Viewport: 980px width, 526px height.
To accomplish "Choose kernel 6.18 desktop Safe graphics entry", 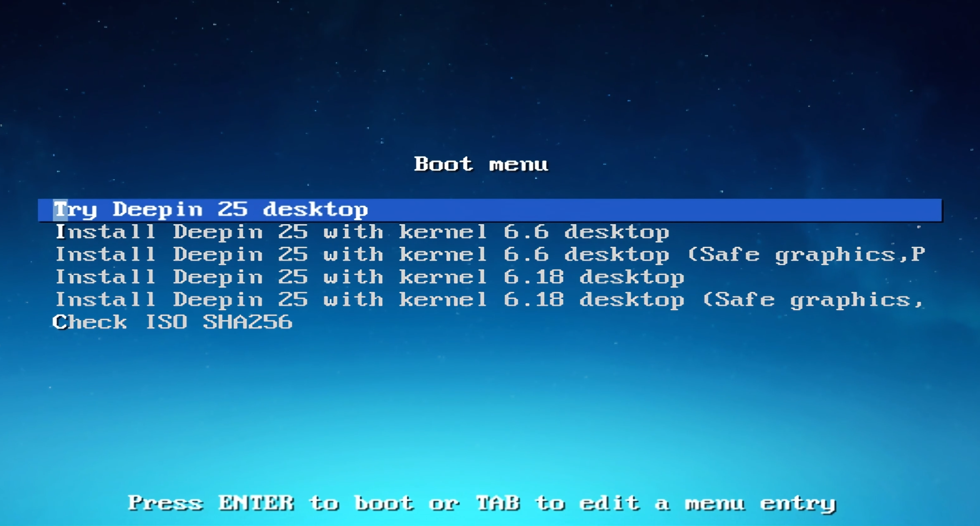I will point(489,300).
